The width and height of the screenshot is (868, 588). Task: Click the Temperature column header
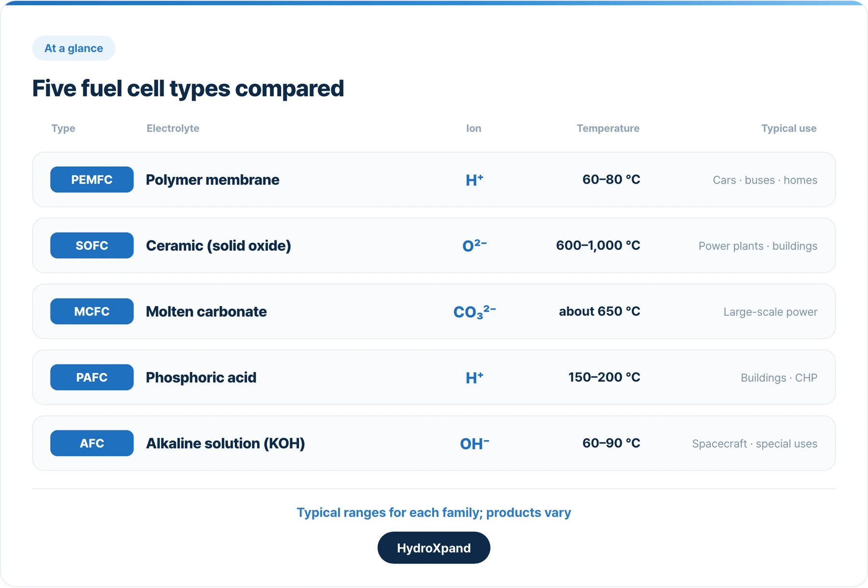tap(608, 128)
